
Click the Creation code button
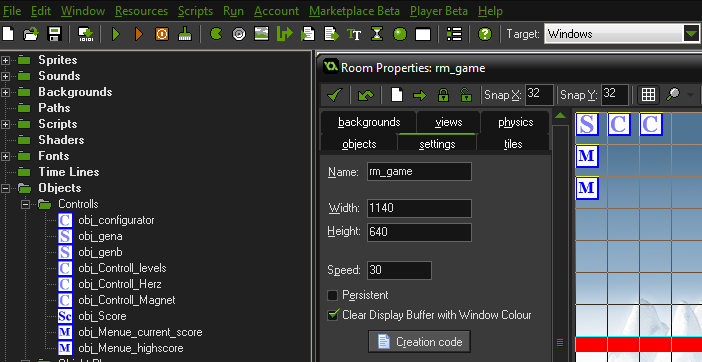[419, 342]
